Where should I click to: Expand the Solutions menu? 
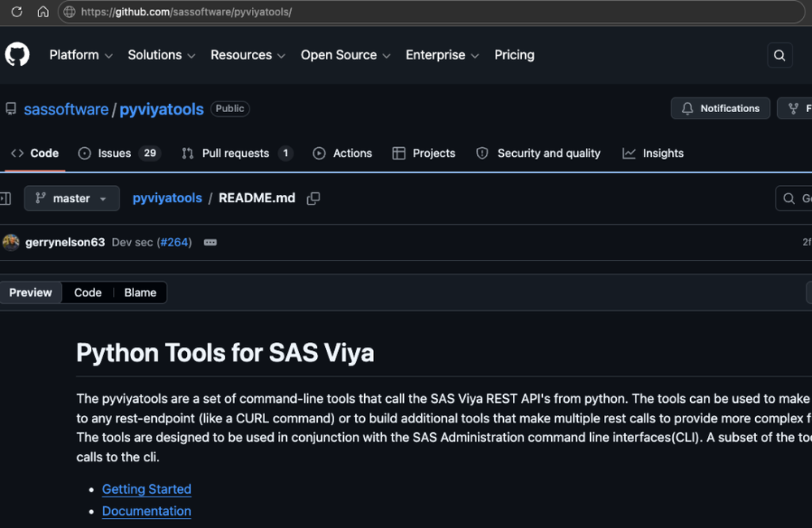tap(162, 55)
